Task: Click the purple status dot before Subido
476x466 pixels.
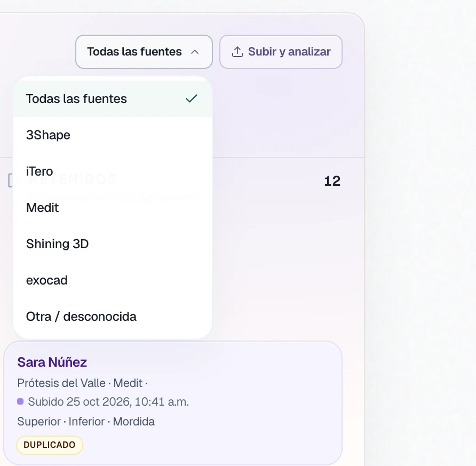Action: (20, 401)
